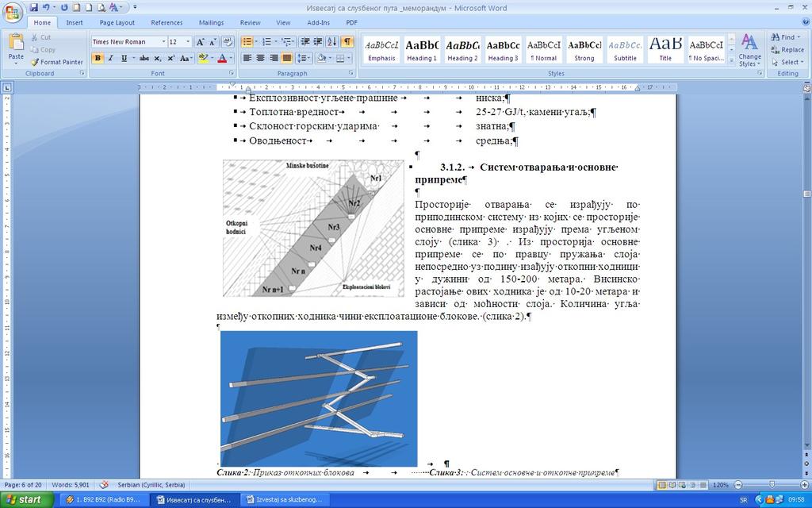Open line spacing dropdown
Image resolution: width=812 pixels, height=508 pixels.
(304, 58)
